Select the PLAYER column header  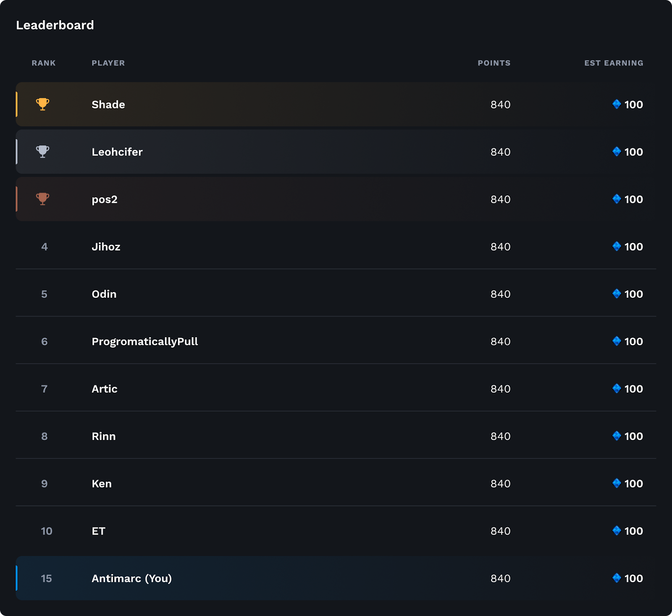click(108, 63)
